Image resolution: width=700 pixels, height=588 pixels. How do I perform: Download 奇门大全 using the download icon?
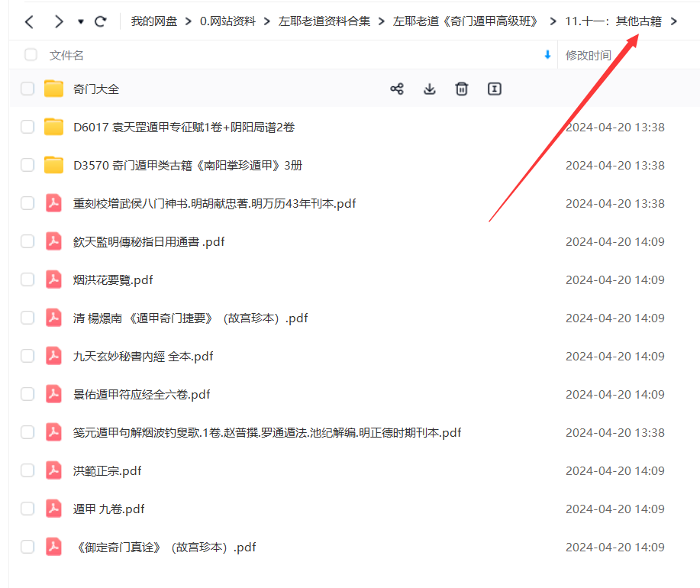(x=429, y=89)
